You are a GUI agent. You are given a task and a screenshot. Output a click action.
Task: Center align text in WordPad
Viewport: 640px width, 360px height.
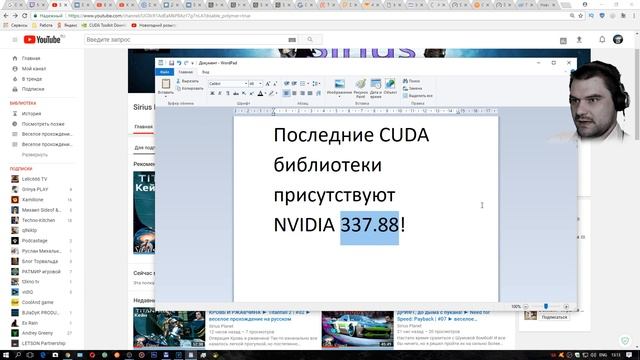click(x=294, y=93)
